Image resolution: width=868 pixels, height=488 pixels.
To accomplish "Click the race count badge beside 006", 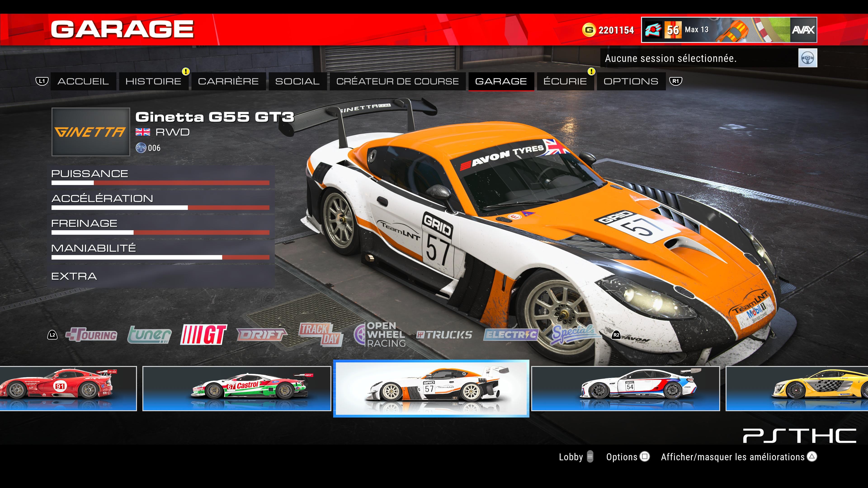I will click(141, 148).
